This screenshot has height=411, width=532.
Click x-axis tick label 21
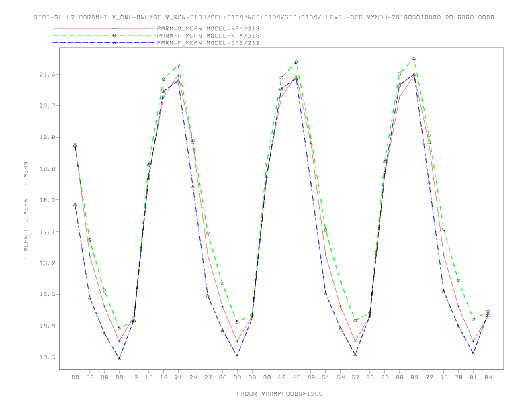pos(178,377)
